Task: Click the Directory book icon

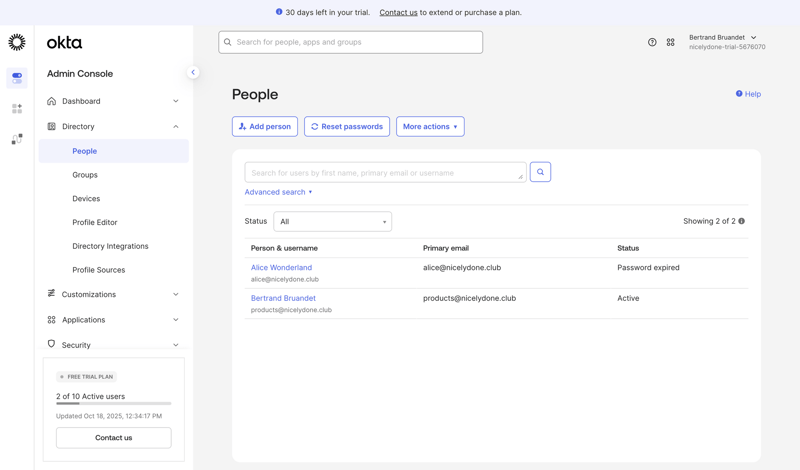Action: click(52, 127)
